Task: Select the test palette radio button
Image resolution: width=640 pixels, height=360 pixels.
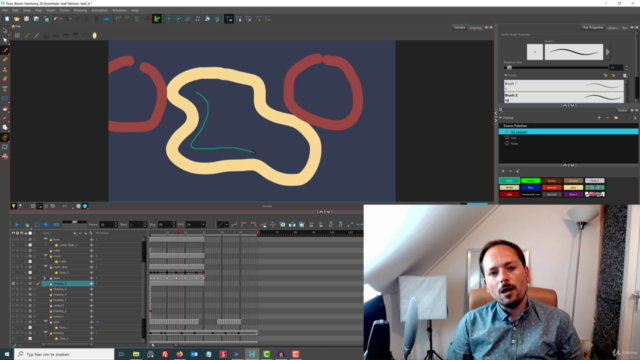Action: point(507,138)
